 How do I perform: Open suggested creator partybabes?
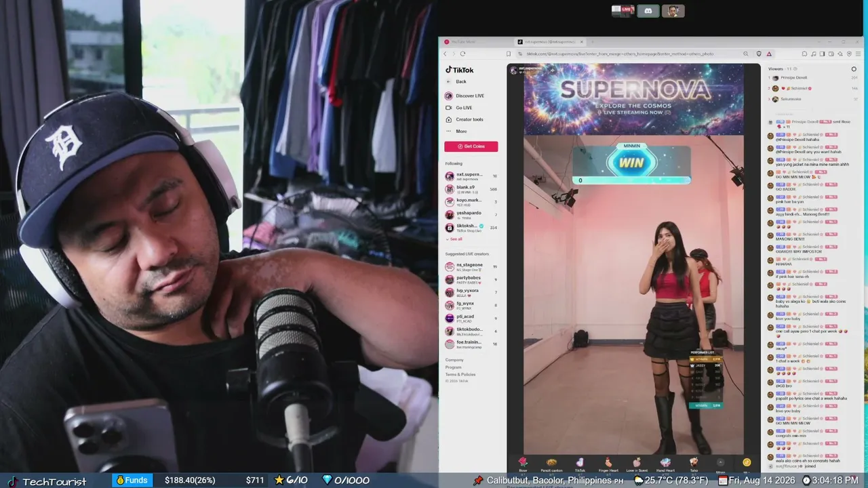click(x=471, y=279)
